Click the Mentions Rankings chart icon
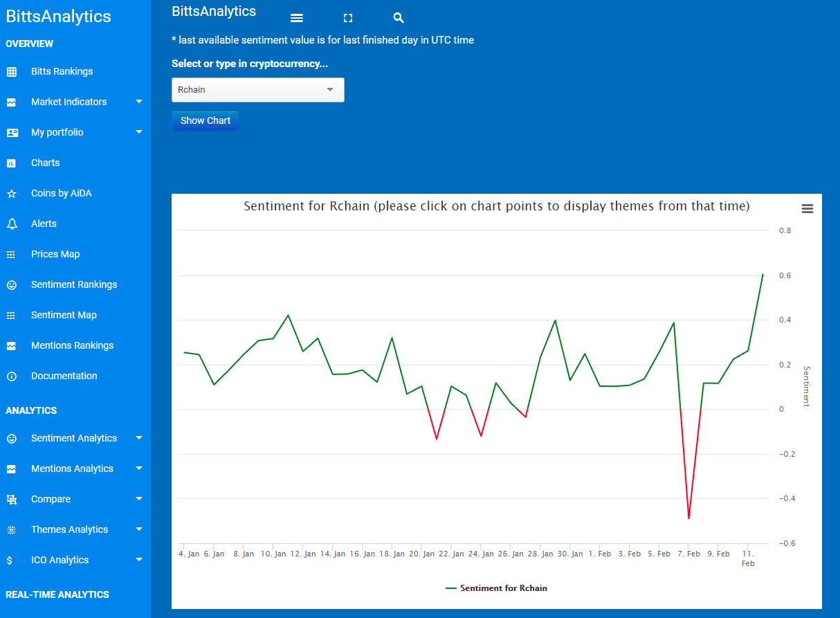The height and width of the screenshot is (618, 840). [11, 345]
